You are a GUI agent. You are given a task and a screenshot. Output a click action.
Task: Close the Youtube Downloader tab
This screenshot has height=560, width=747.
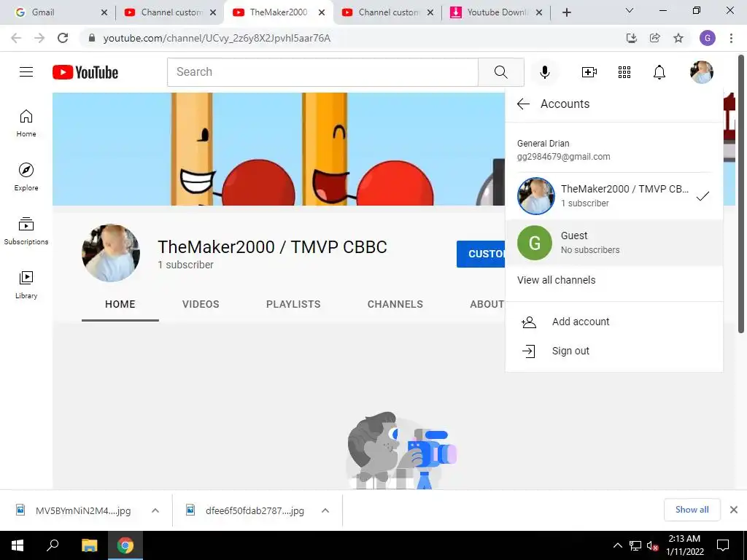(539, 13)
